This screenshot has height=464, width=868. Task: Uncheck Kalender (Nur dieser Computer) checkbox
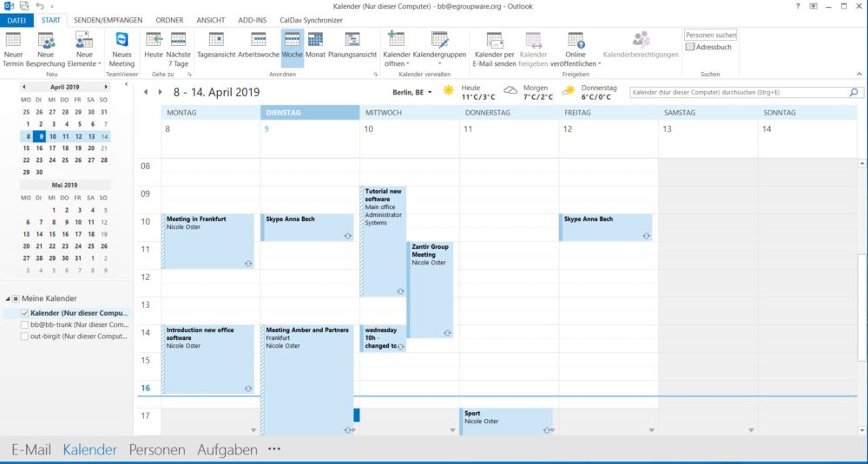click(x=24, y=313)
